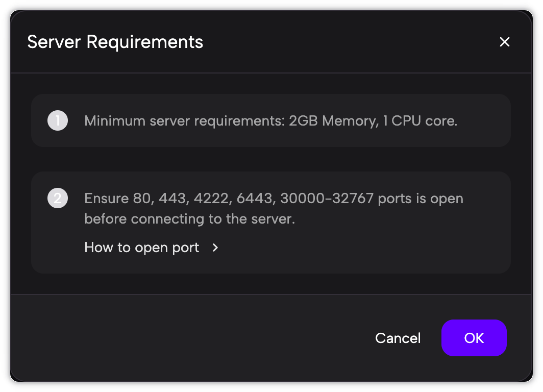The height and width of the screenshot is (392, 543).
Task: Click the step 2 number badge
Action: (58, 199)
